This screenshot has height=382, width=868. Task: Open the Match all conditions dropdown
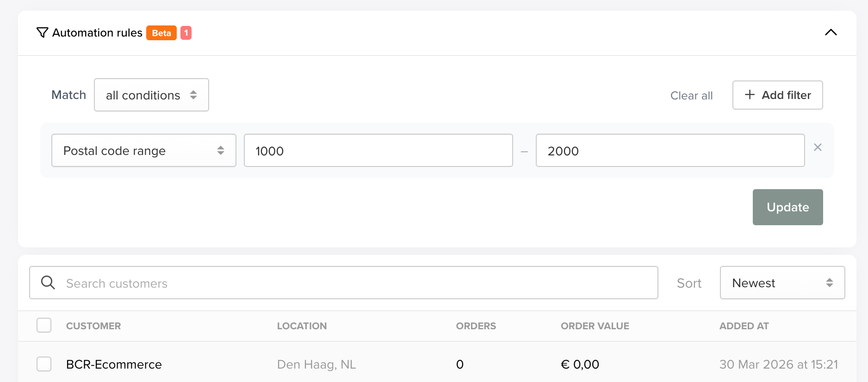tap(151, 95)
